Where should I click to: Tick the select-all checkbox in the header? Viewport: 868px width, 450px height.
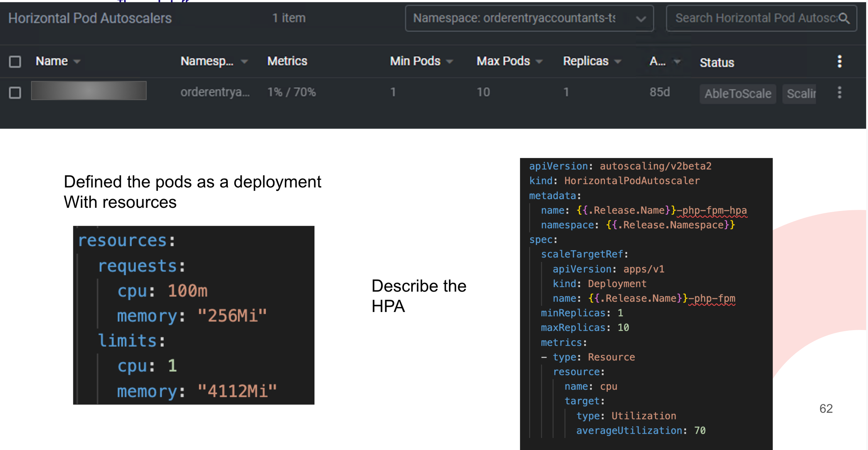(15, 62)
